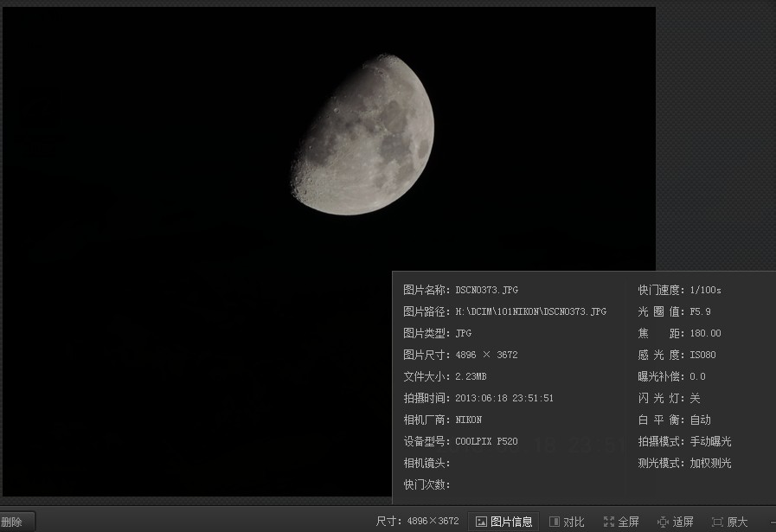Select shooting mode value 手动曝光
This screenshot has width=776, height=532.
click(710, 441)
